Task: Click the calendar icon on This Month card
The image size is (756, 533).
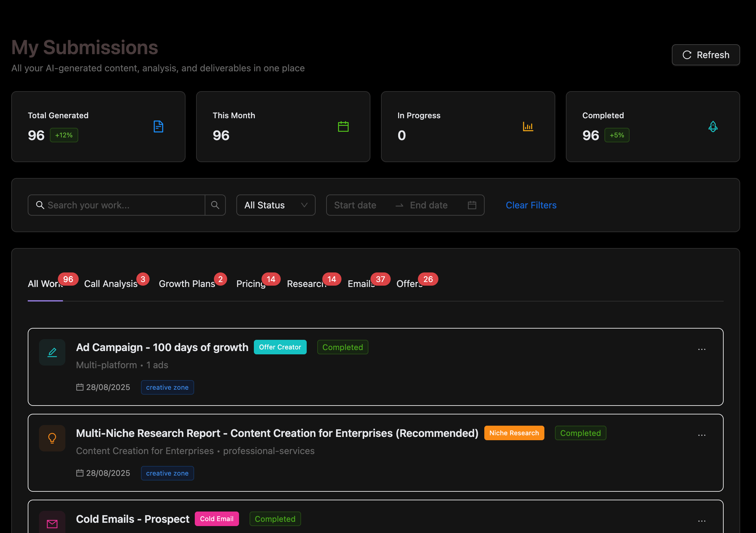Action: click(x=343, y=126)
